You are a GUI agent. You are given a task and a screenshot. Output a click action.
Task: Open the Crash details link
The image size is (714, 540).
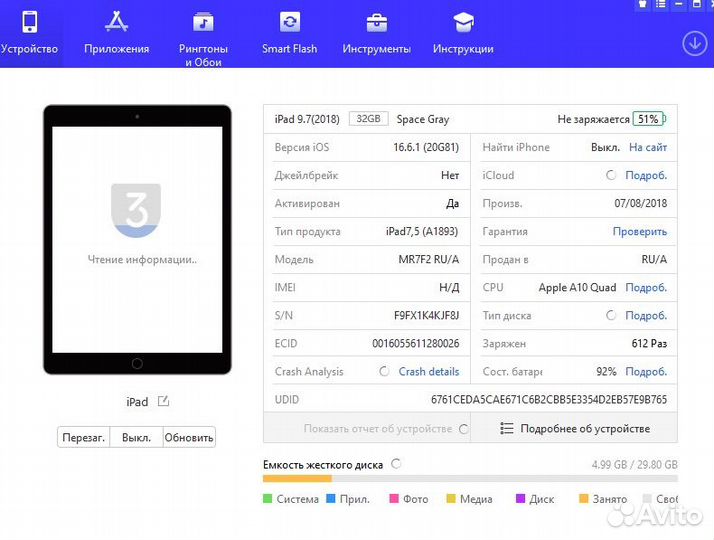(x=428, y=372)
